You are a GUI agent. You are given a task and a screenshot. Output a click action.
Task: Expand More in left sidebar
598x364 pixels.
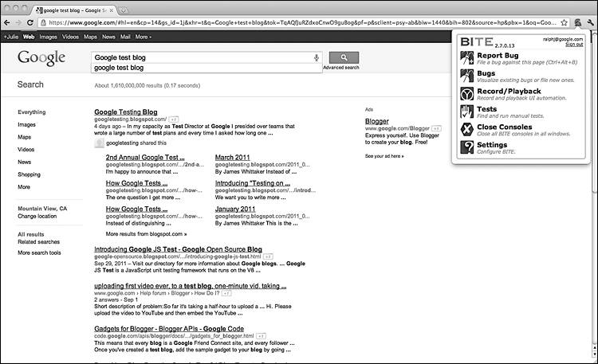point(24,186)
